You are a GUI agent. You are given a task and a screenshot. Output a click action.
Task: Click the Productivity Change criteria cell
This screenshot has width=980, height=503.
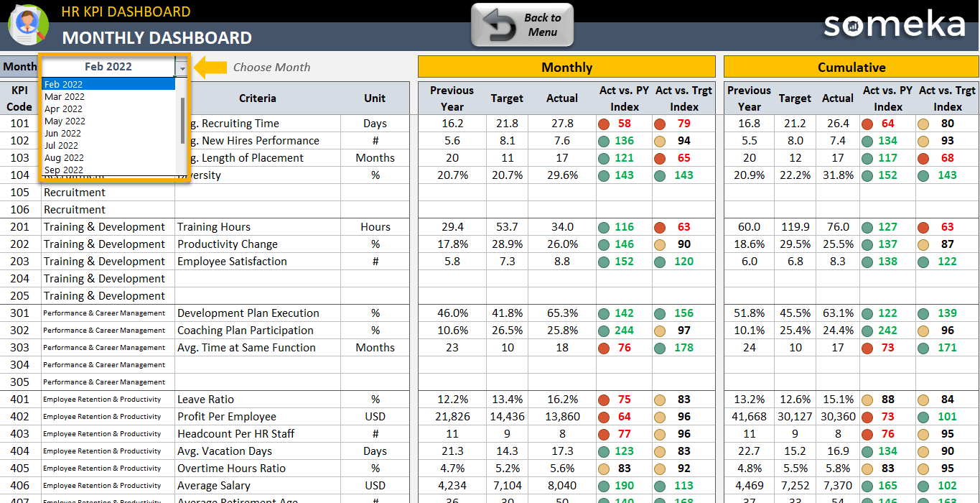(258, 244)
